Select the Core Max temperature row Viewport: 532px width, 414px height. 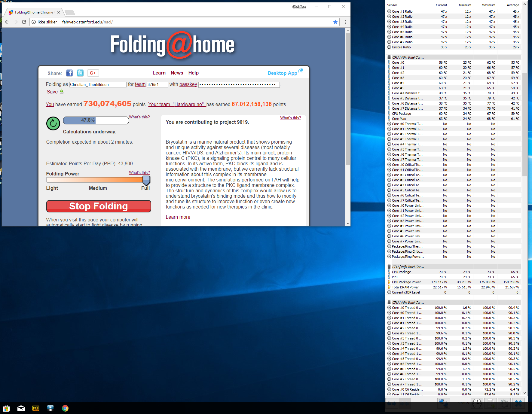click(x=454, y=119)
